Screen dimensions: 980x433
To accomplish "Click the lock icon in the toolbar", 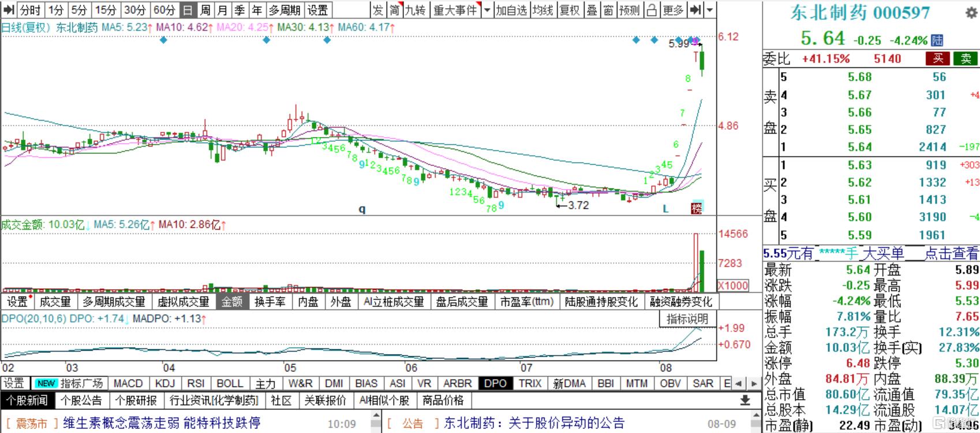I will point(652,10).
